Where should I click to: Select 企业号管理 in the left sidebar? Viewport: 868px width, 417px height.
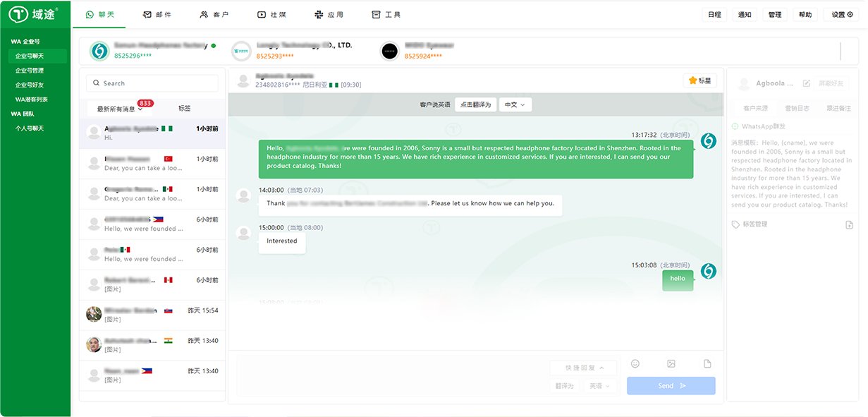pyautogui.click(x=30, y=71)
